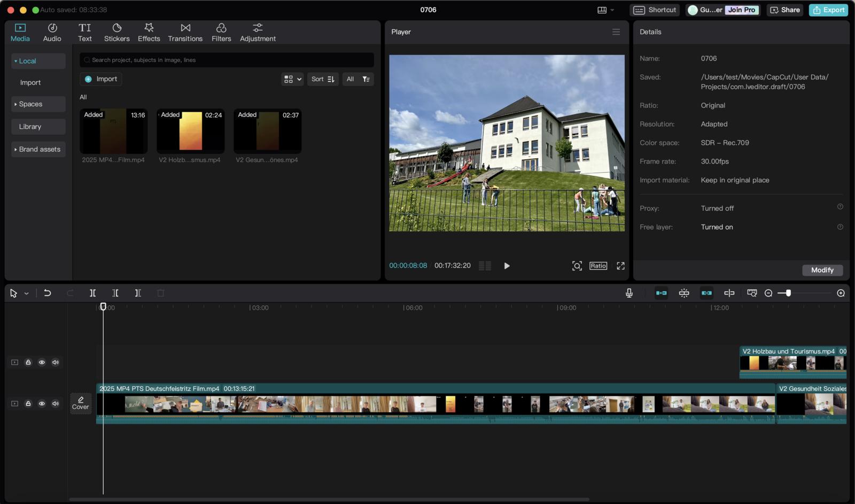855x504 pixels.
Task: Expand the Spaces section in sidebar
Action: 38,104
